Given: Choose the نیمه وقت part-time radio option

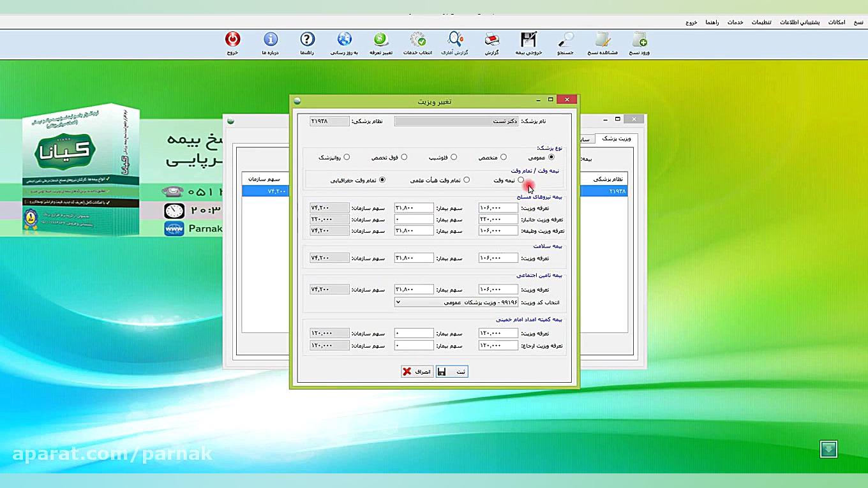Looking at the screenshot, I should tap(521, 181).
